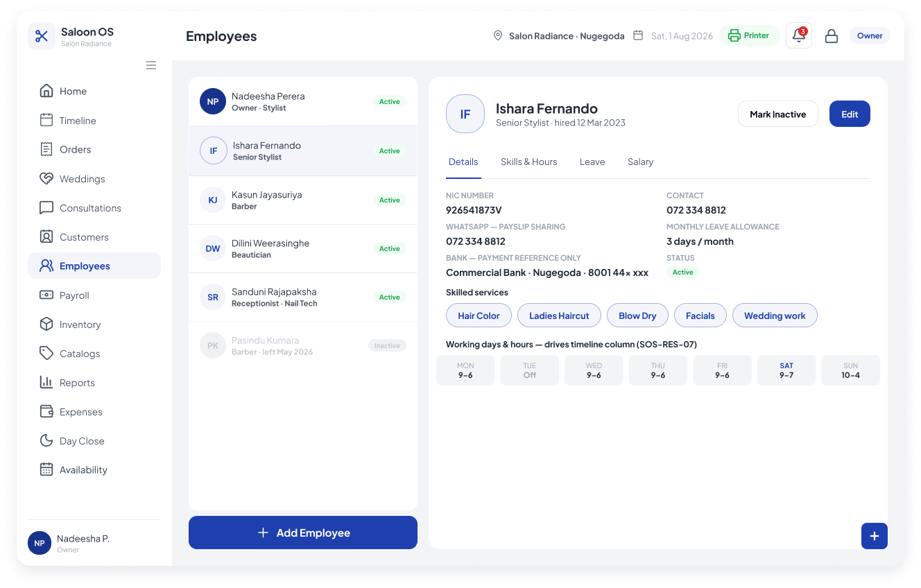The image size is (921, 588).
Task: Click the 3 days / month allowance value
Action: click(700, 241)
